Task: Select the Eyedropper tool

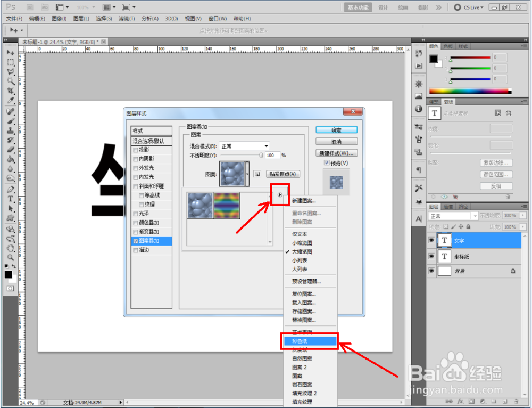Action: (11, 98)
